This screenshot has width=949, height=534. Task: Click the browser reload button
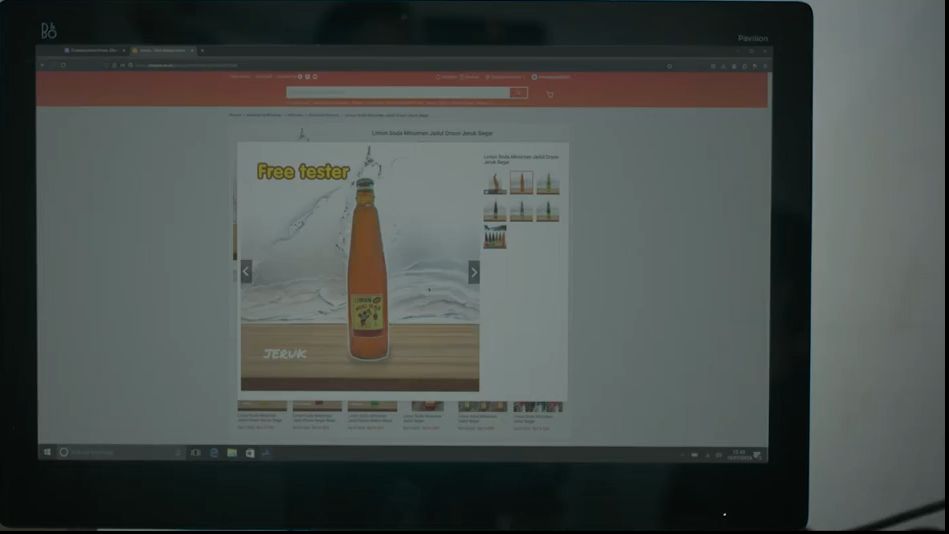pos(63,65)
